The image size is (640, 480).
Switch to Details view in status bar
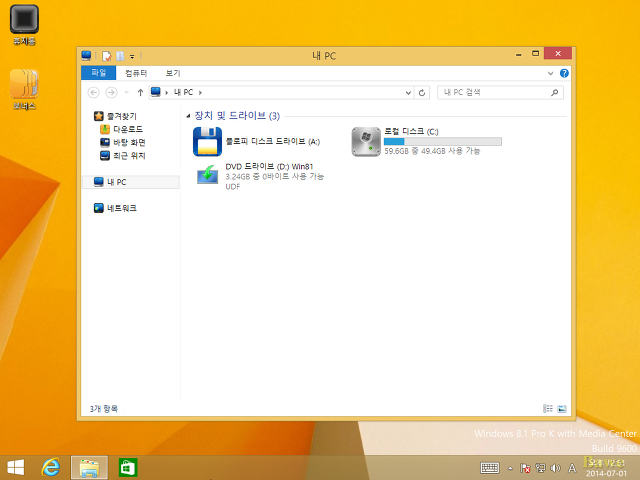pyautogui.click(x=548, y=408)
